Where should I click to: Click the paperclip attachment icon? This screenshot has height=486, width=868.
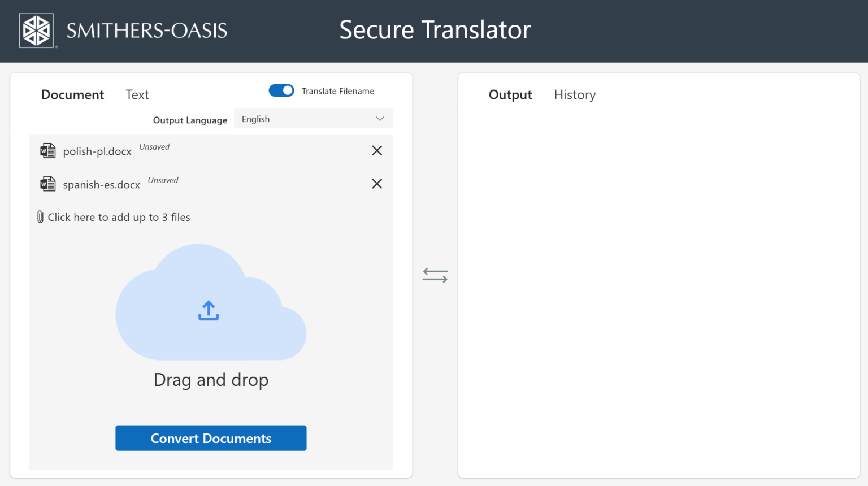tap(40, 216)
